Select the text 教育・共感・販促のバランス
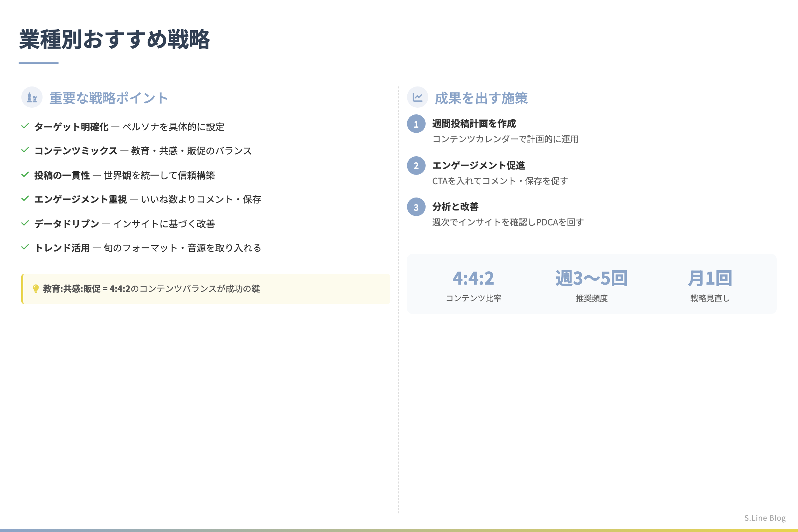This screenshot has width=798, height=532. tap(192, 151)
